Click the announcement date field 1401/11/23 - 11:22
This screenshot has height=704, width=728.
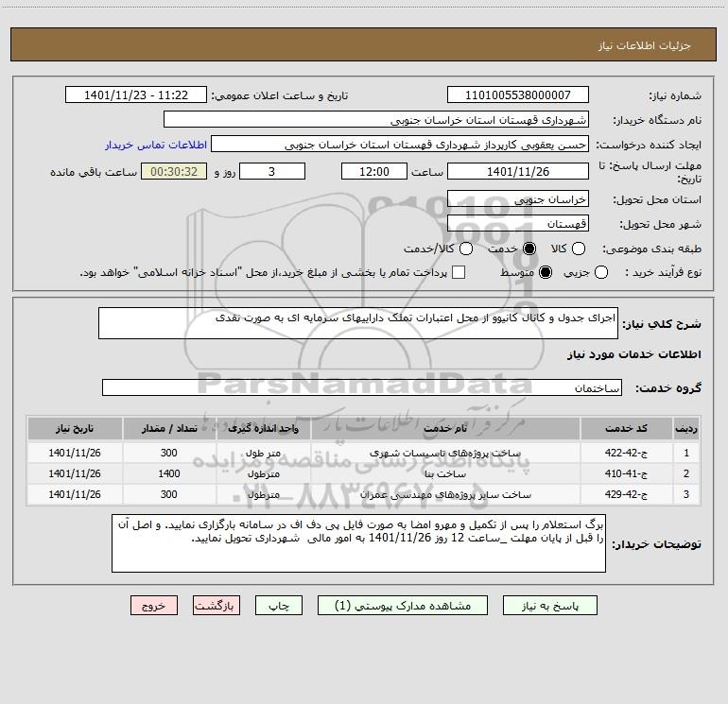pos(136,94)
